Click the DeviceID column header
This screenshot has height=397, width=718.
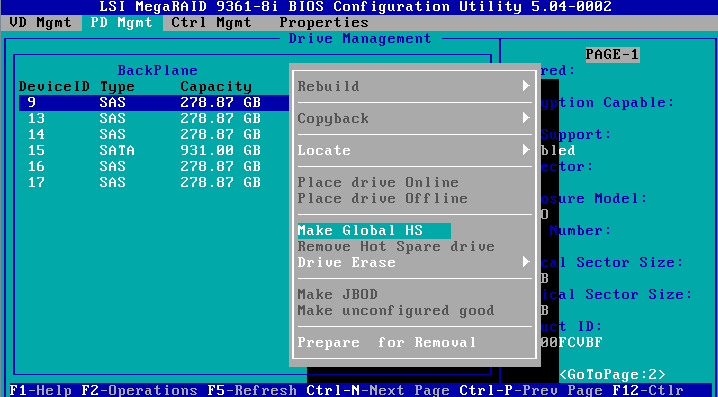click(54, 87)
